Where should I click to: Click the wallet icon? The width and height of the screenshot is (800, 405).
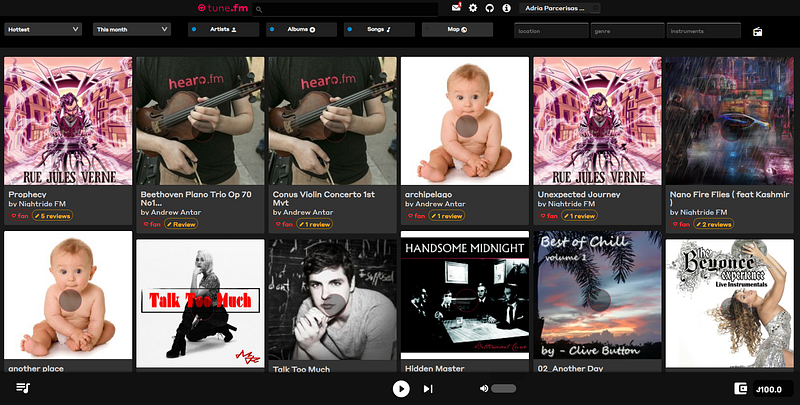click(740, 389)
